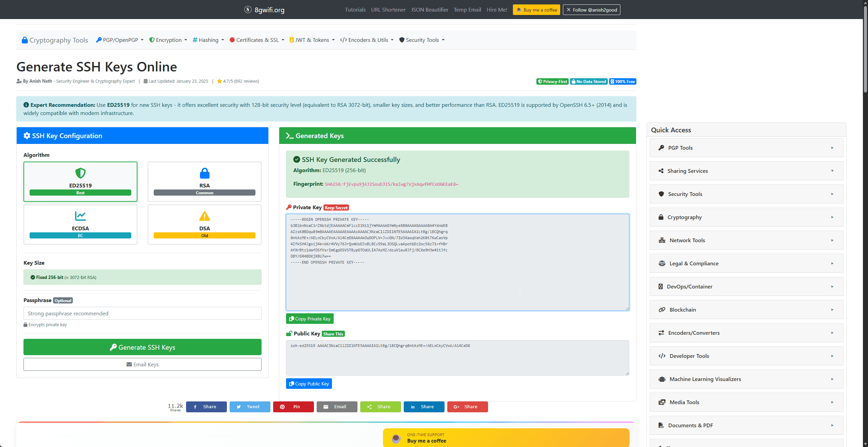The image size is (868, 447).
Task: Click the envelope Email share button
Action: [337, 407]
